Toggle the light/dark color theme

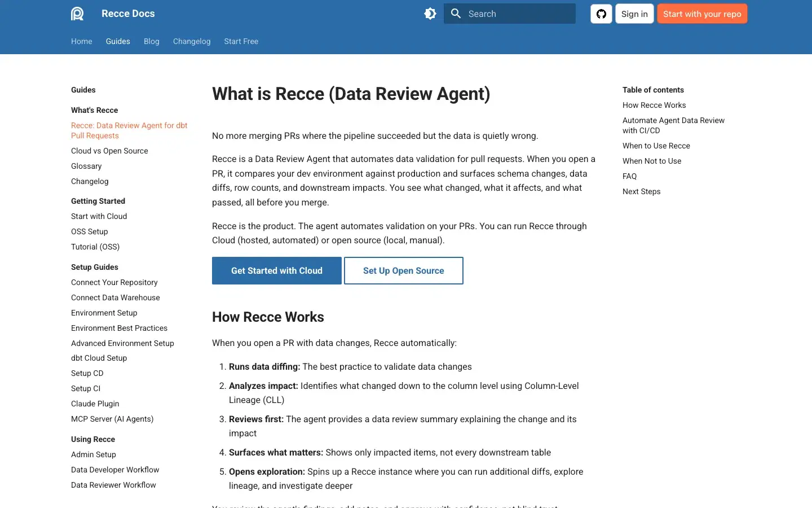click(430, 14)
